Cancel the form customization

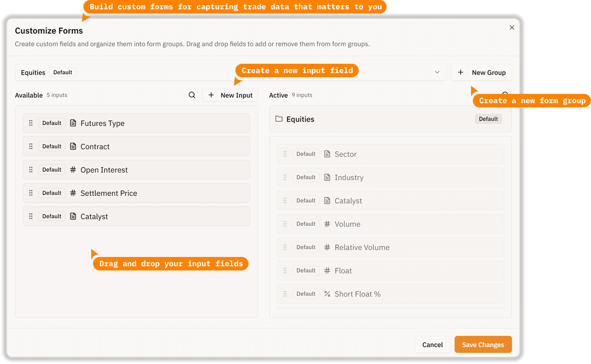coord(432,345)
